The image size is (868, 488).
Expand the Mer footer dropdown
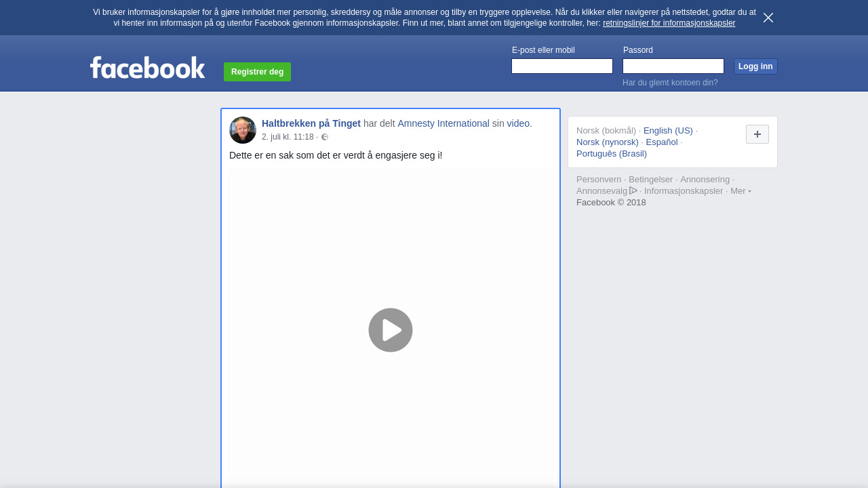tap(741, 190)
